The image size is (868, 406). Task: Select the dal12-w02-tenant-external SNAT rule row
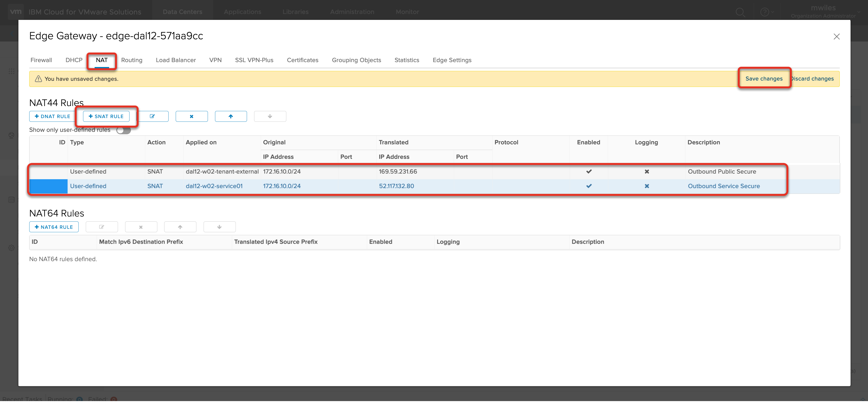pos(222,171)
